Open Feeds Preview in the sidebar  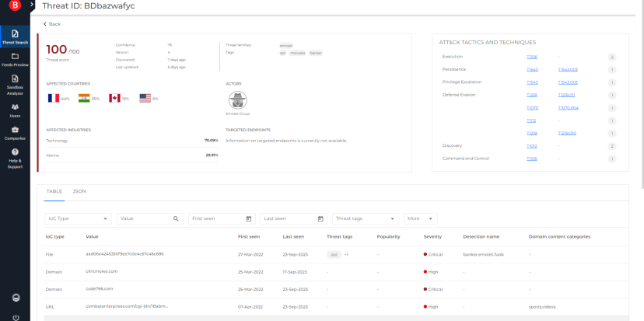[15, 60]
